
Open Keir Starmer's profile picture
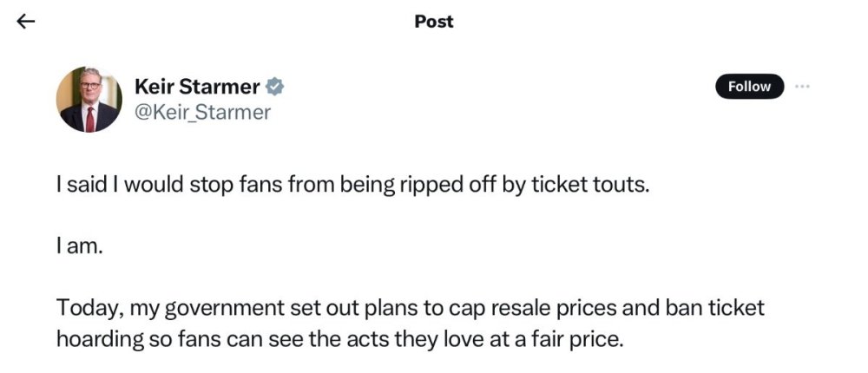(89, 99)
